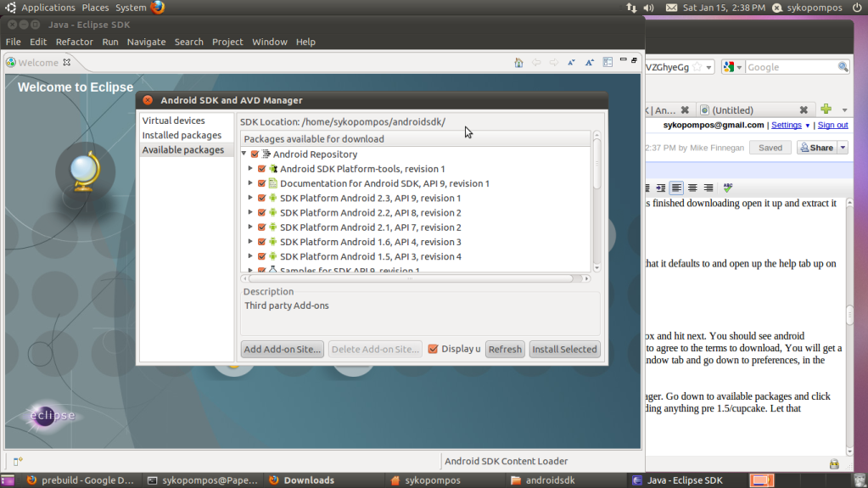The width and height of the screenshot is (868, 488).
Task: Click the Install Selected button
Action: click(x=564, y=349)
